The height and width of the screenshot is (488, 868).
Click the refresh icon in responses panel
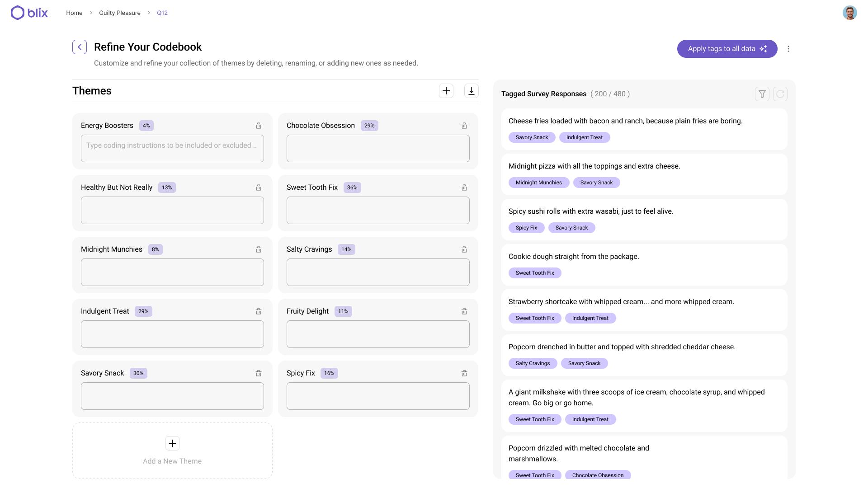780,94
